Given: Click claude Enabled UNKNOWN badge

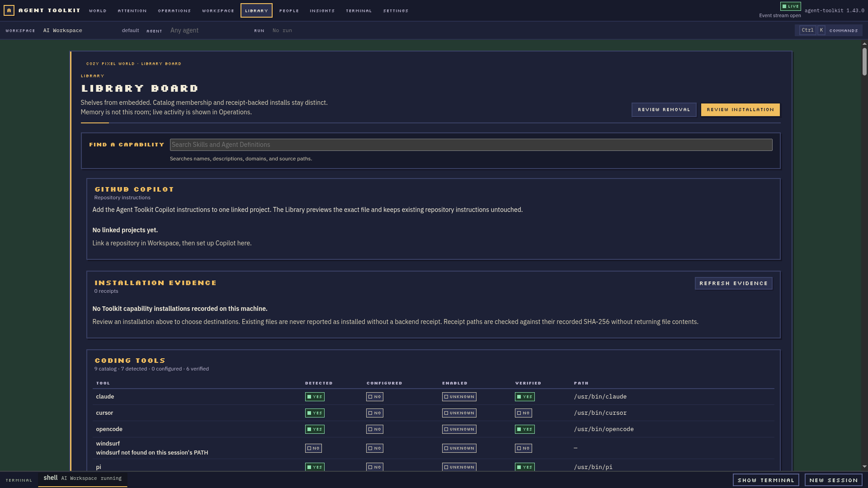Looking at the screenshot, I should (459, 397).
